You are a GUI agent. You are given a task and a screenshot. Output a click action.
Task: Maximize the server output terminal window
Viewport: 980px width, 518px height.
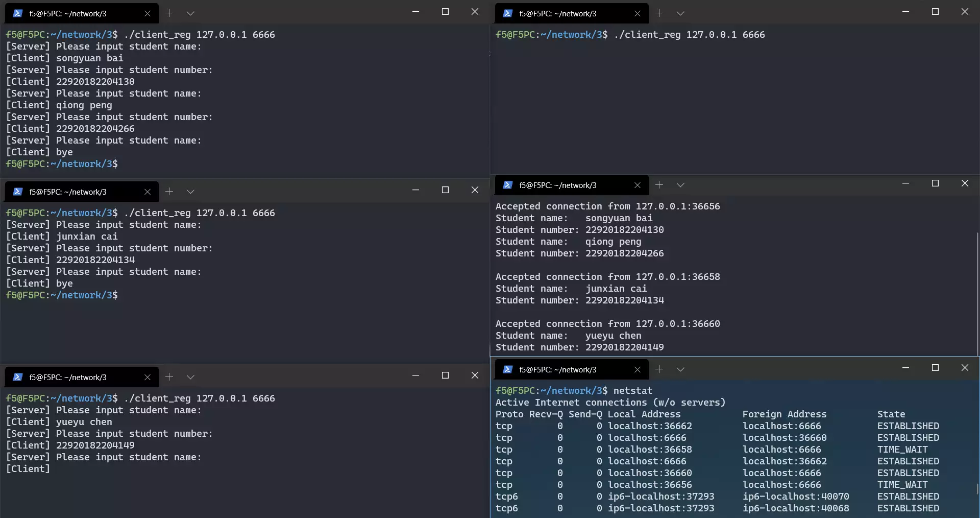(935, 183)
